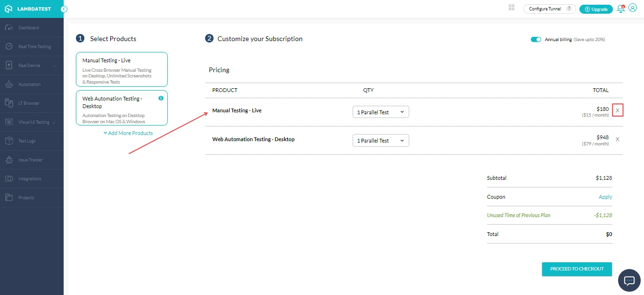
Task: Collapse the sidebar with the arrow icon
Action: point(64,9)
